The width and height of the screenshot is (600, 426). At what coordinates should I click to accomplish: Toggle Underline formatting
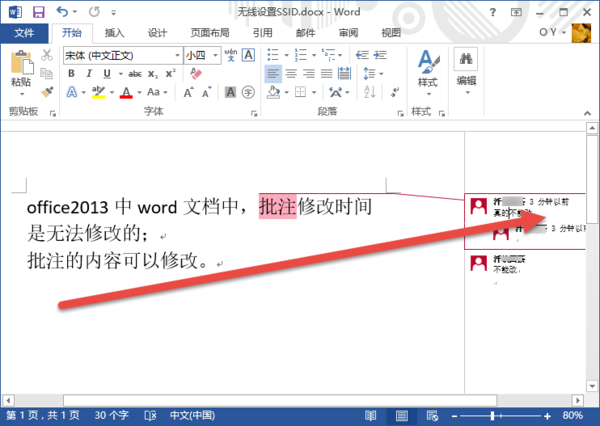click(107, 73)
